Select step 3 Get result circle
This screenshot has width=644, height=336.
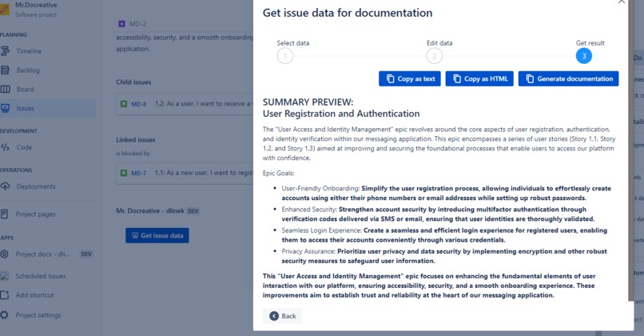click(583, 56)
